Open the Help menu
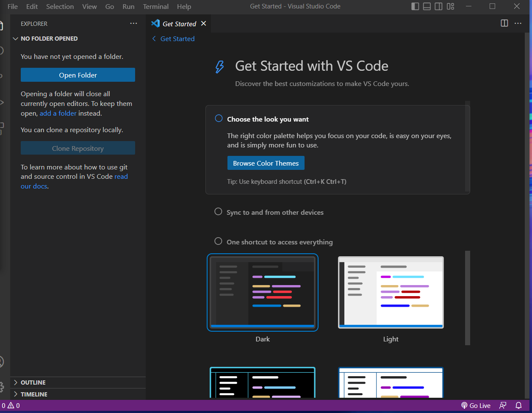Image resolution: width=532 pixels, height=413 pixels. click(184, 6)
